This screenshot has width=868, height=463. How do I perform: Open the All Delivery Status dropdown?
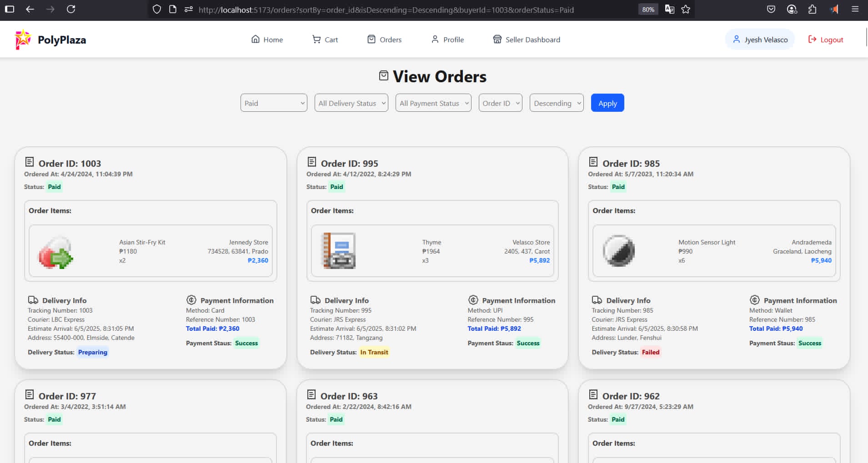click(351, 103)
